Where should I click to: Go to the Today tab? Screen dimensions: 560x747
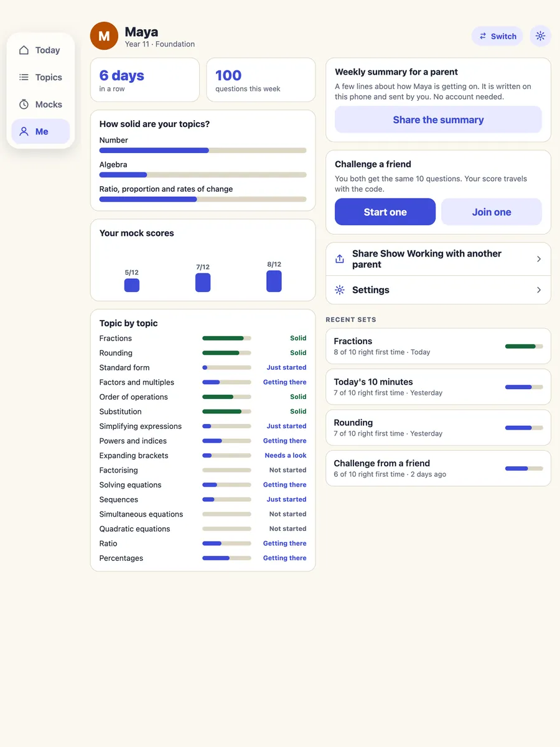coord(40,50)
